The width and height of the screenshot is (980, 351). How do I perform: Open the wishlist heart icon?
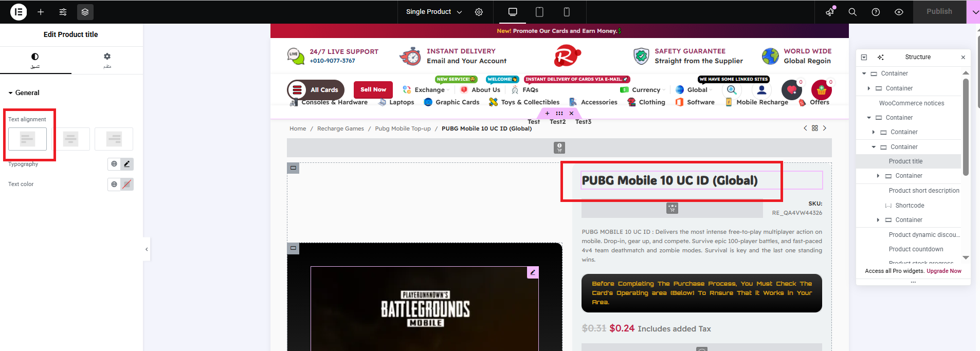(792, 90)
